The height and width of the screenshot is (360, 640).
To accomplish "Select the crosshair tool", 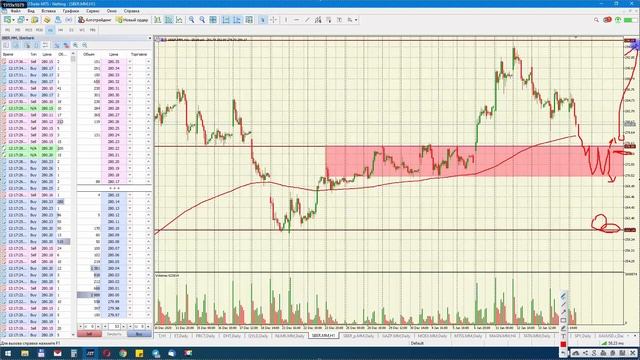I will 273,20.
